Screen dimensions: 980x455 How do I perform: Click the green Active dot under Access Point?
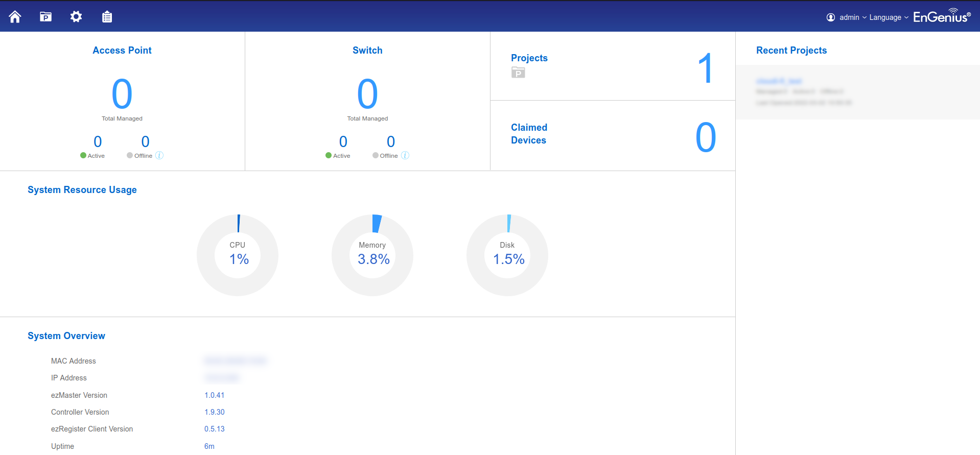[x=83, y=155]
